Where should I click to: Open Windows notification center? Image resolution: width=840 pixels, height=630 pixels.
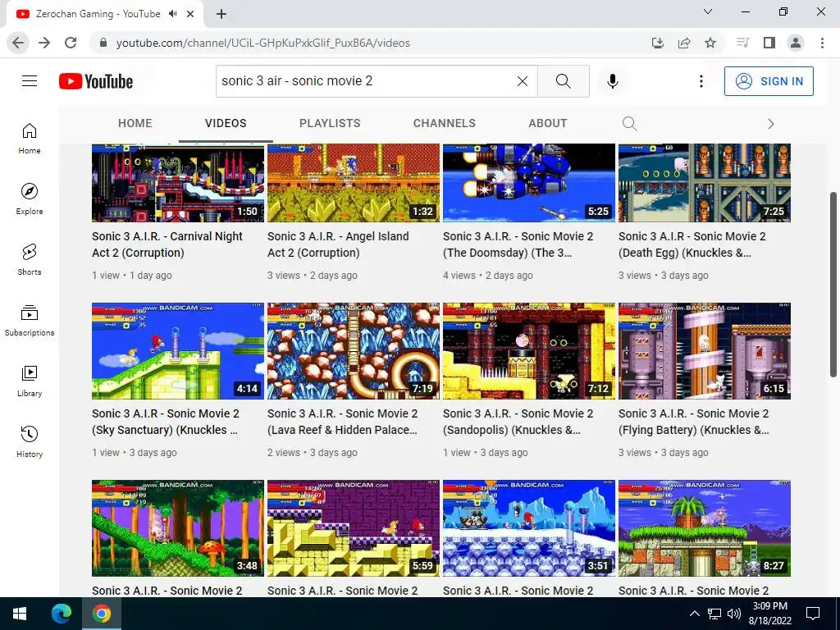coord(813,614)
